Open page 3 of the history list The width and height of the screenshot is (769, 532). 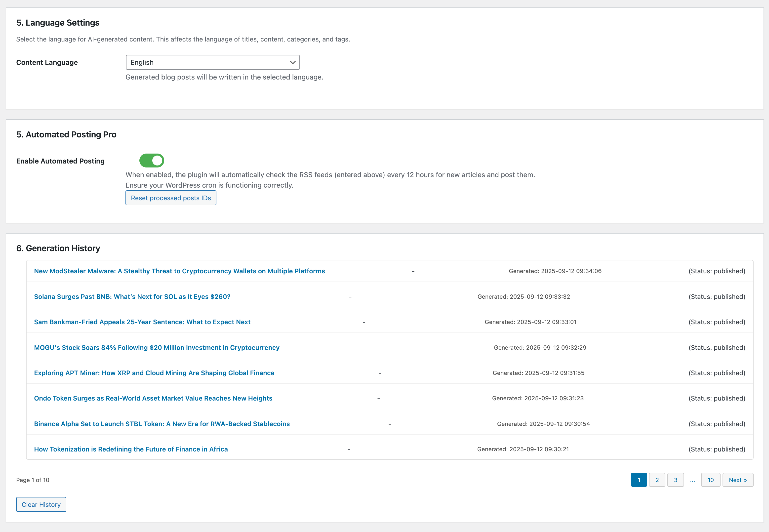pyautogui.click(x=676, y=480)
